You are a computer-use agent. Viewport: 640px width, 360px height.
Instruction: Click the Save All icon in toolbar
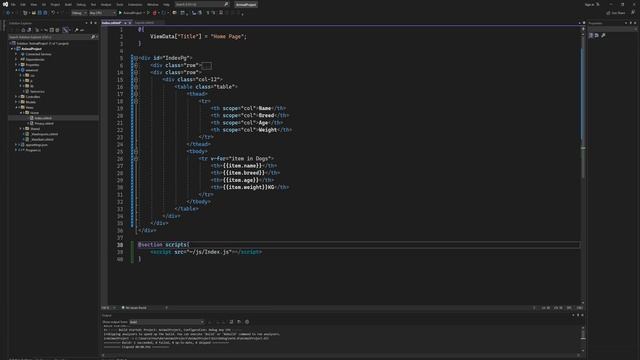(45, 13)
